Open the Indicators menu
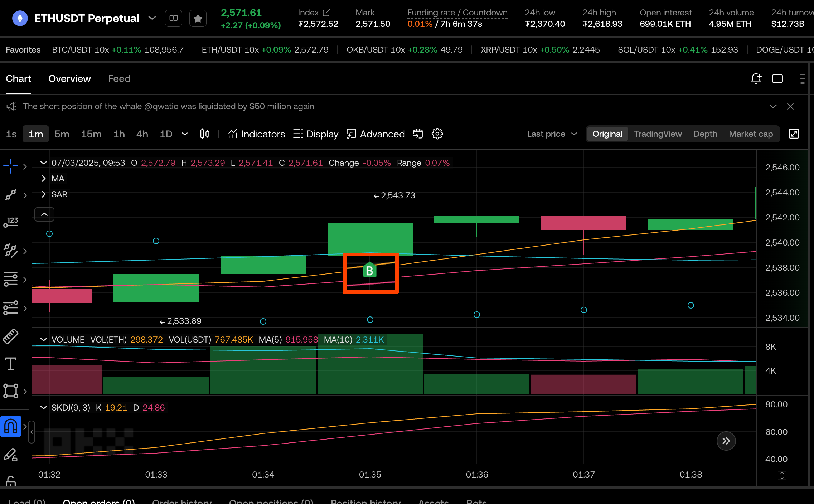Screen dimensions: 814x504 256,134
